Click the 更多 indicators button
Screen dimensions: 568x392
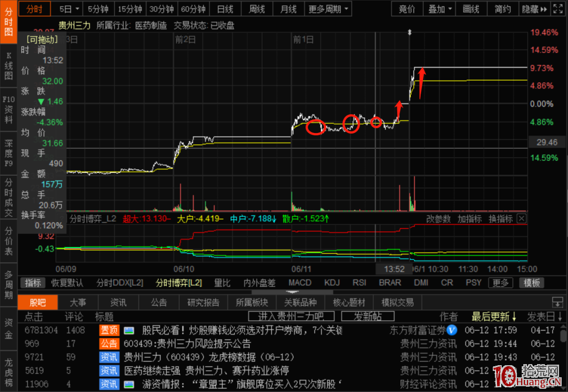coord(501,283)
